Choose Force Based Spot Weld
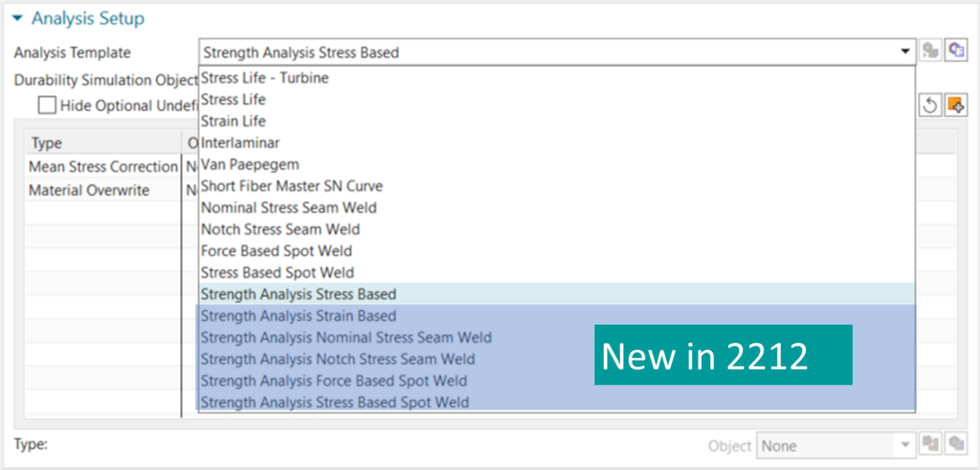 278,251
